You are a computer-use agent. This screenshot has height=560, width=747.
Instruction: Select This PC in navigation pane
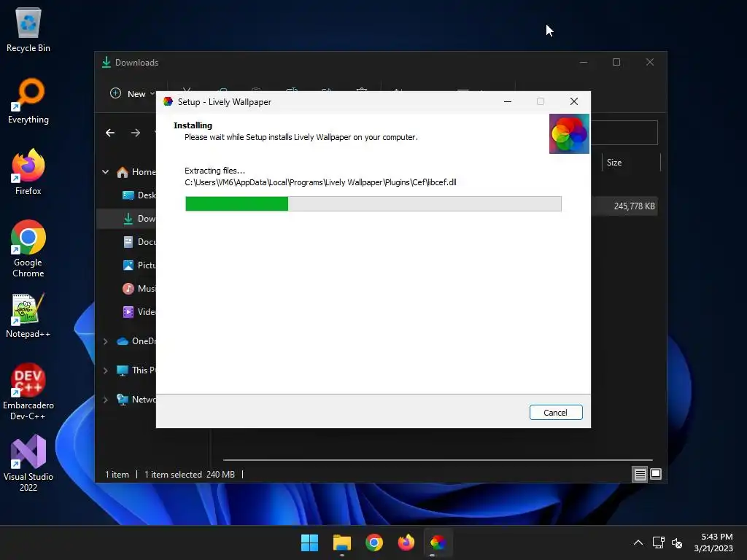[x=136, y=370]
